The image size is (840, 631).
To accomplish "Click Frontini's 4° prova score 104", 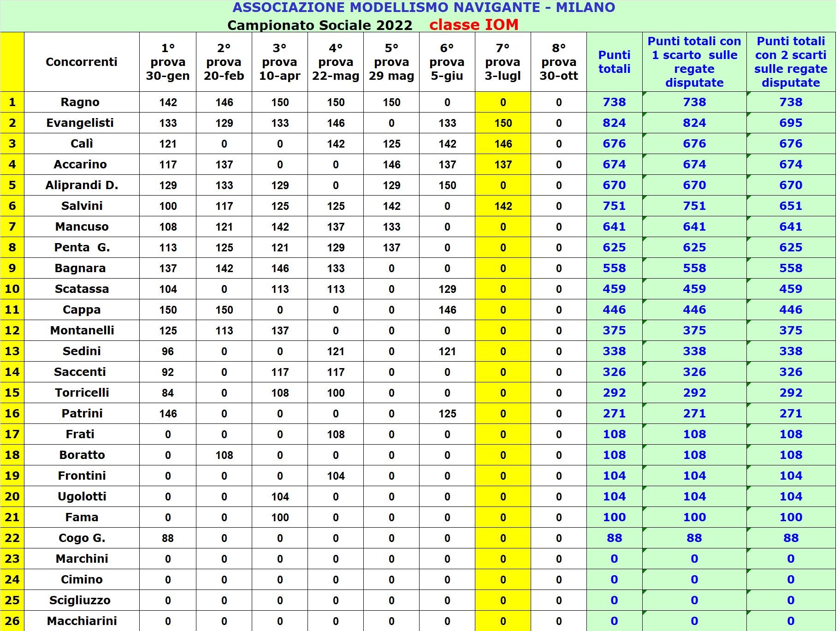I will (336, 476).
